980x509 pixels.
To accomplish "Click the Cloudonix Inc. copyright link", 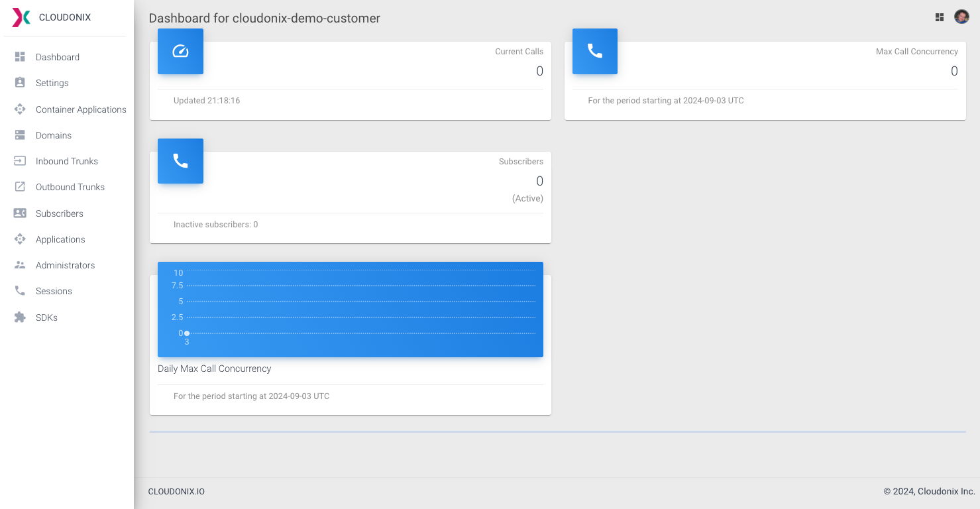I will click(x=946, y=492).
